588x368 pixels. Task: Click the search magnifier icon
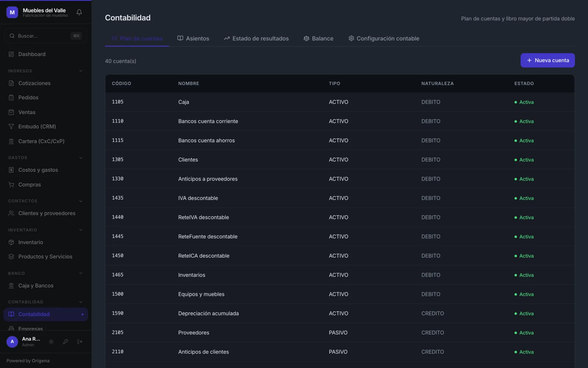12,36
